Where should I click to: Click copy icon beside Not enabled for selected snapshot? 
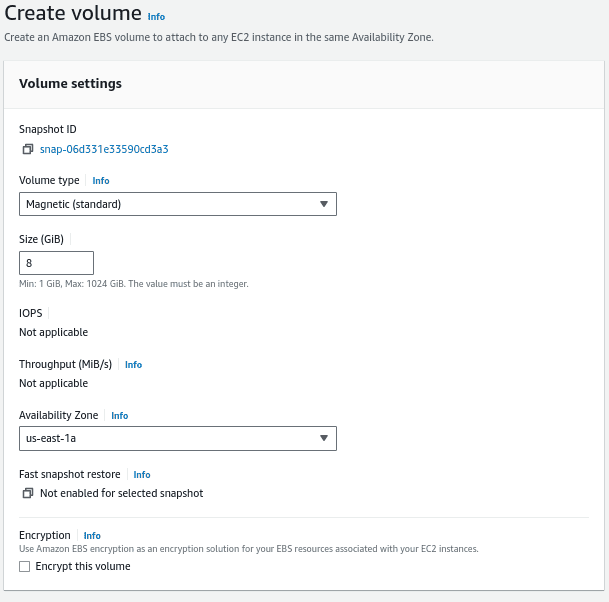coord(28,493)
